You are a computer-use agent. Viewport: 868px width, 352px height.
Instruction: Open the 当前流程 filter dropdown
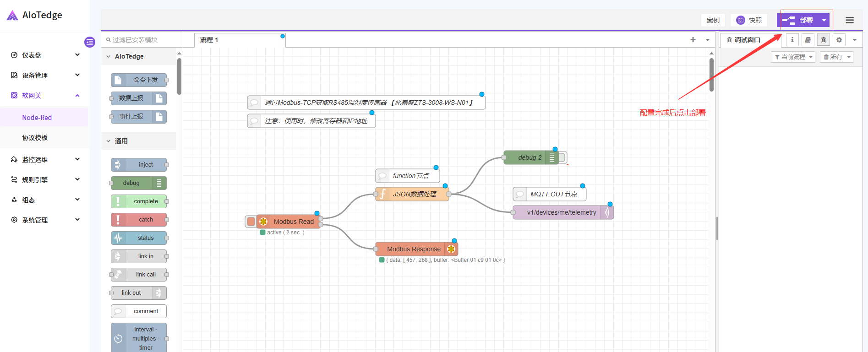click(793, 57)
